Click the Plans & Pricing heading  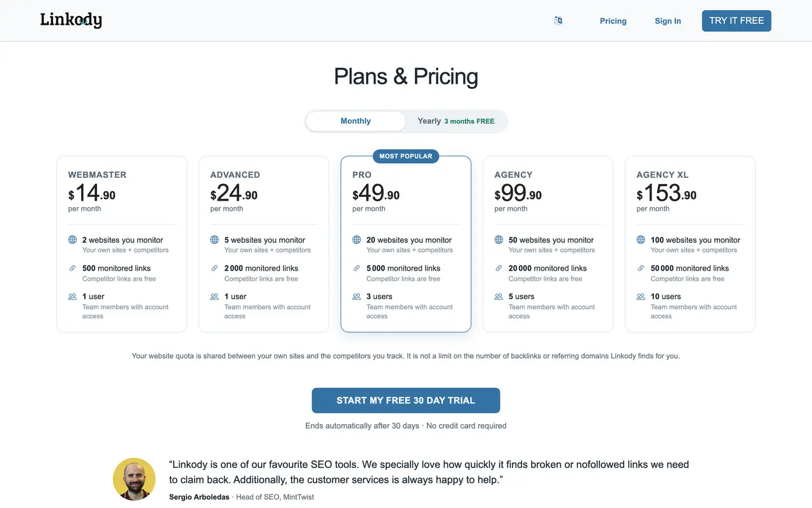[406, 77]
